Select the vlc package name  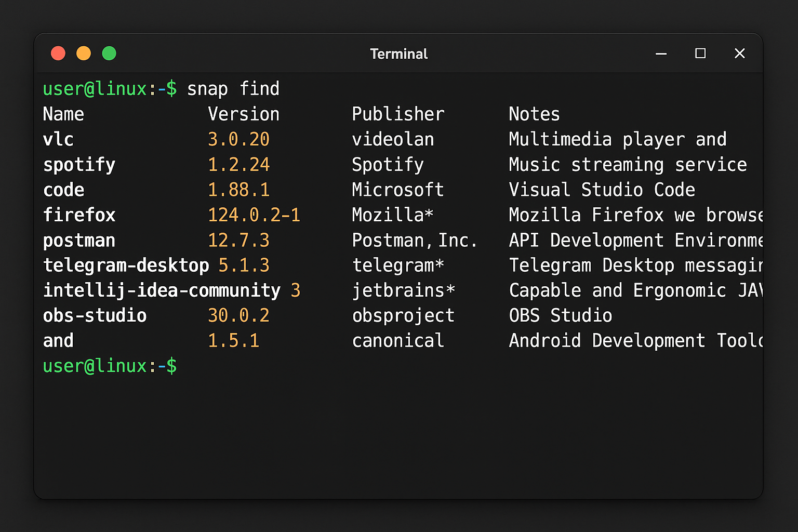tap(58, 139)
